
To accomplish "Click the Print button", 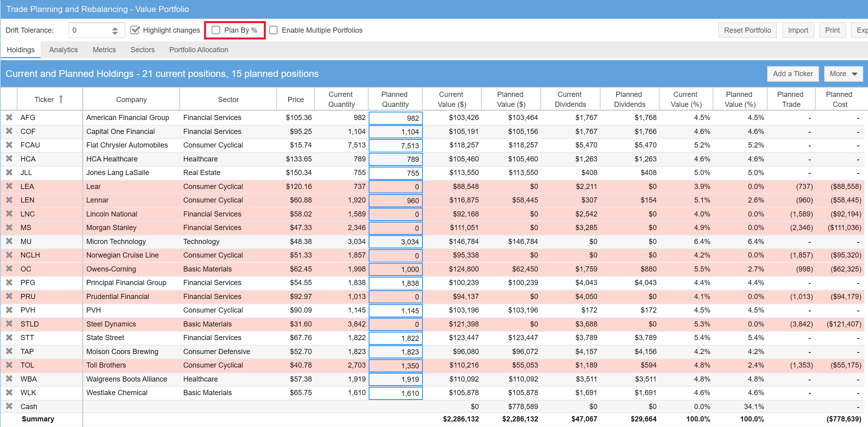I will (x=833, y=30).
